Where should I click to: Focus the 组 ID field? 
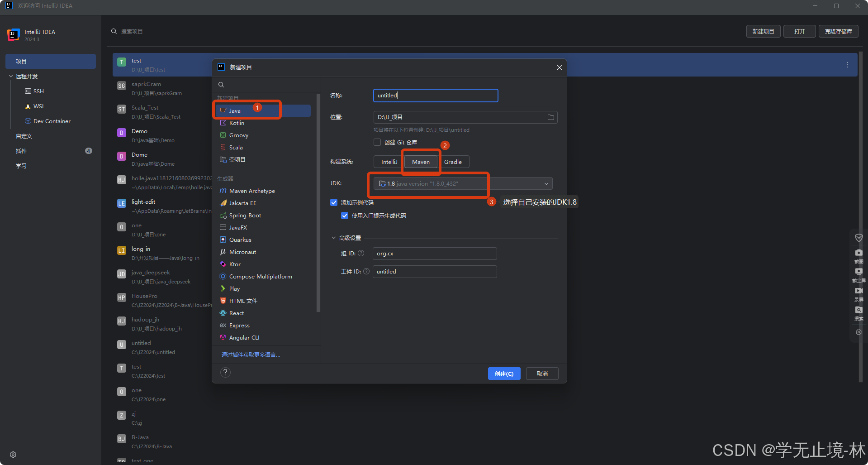pyautogui.click(x=435, y=254)
